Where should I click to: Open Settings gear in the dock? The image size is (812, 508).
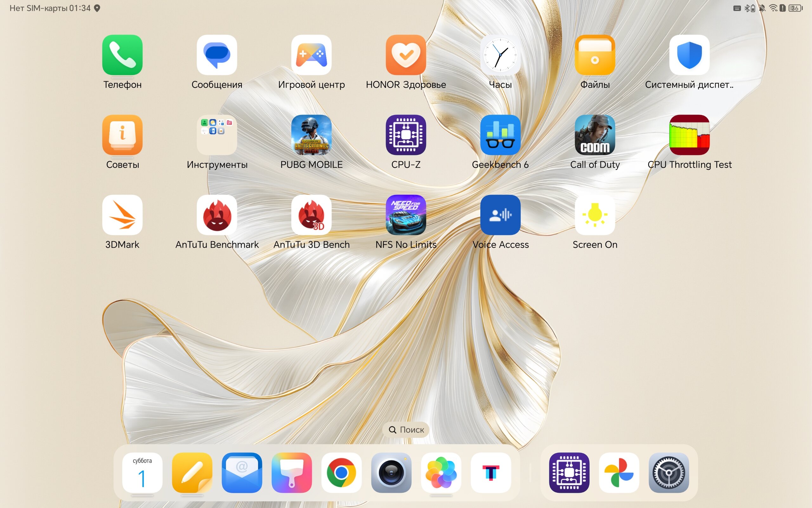coord(669,473)
